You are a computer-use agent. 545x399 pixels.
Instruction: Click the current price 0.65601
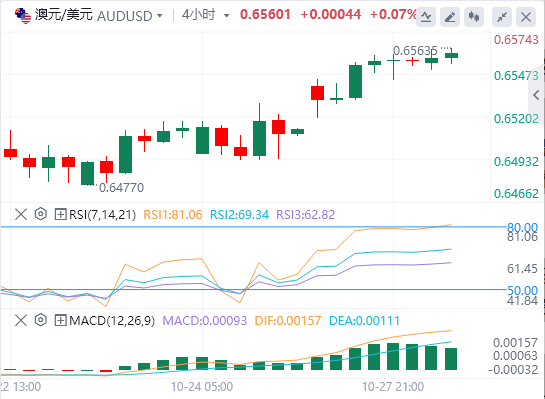click(265, 15)
